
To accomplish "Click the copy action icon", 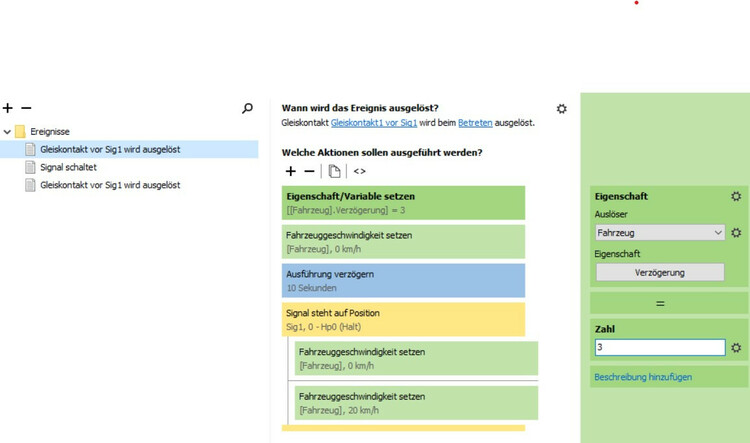I will click(335, 171).
